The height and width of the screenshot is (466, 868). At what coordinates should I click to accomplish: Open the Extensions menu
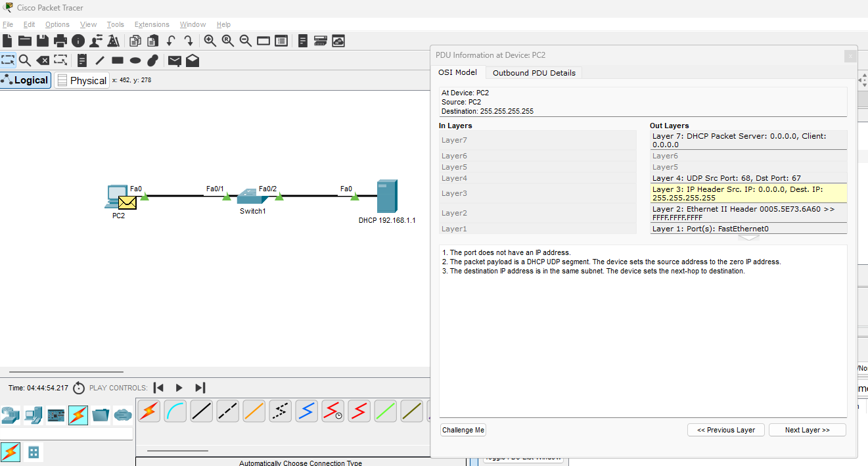pos(152,24)
